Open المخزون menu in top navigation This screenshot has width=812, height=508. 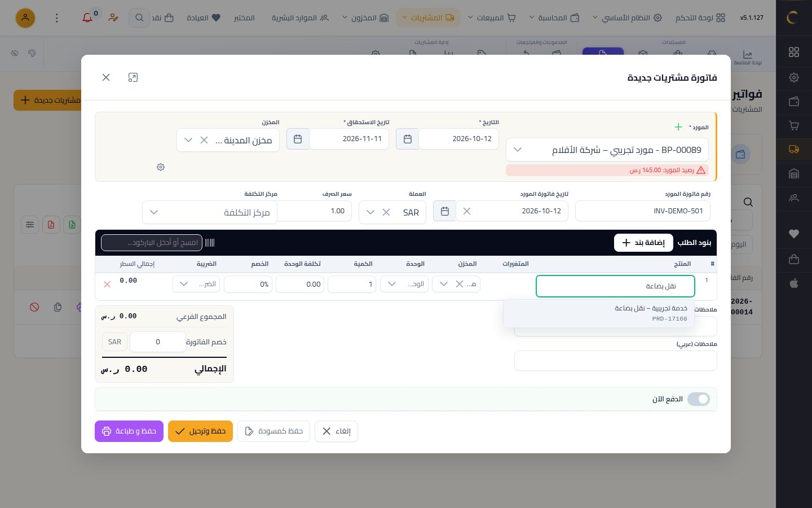pyautogui.click(x=365, y=18)
